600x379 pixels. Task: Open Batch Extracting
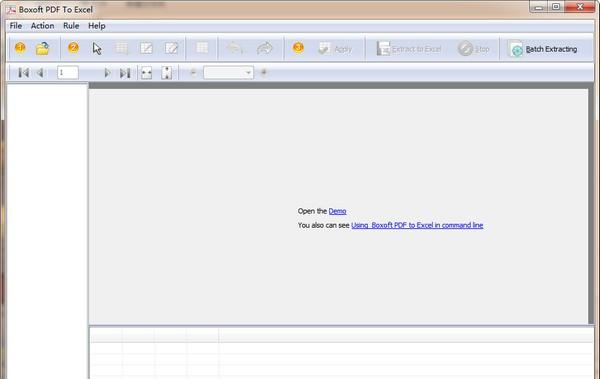(x=543, y=49)
